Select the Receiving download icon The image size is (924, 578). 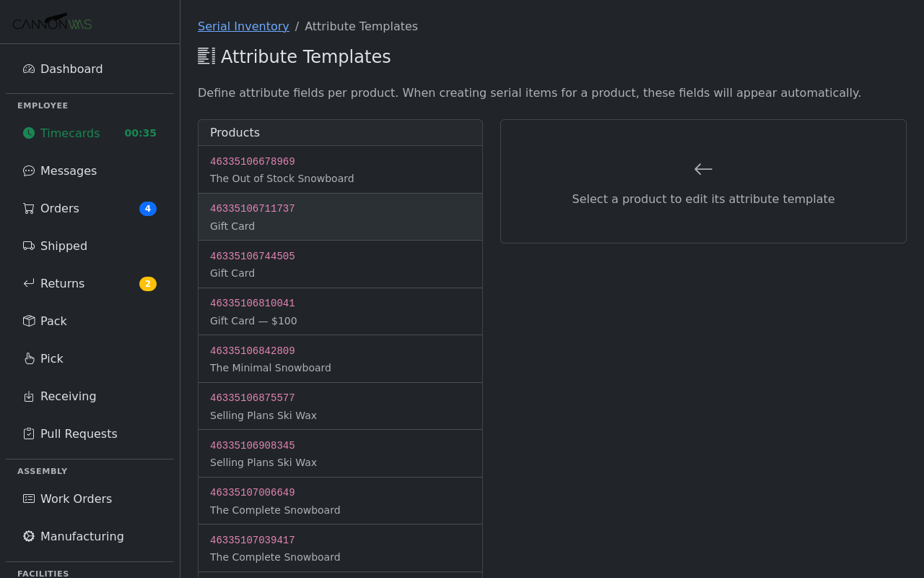[28, 396]
